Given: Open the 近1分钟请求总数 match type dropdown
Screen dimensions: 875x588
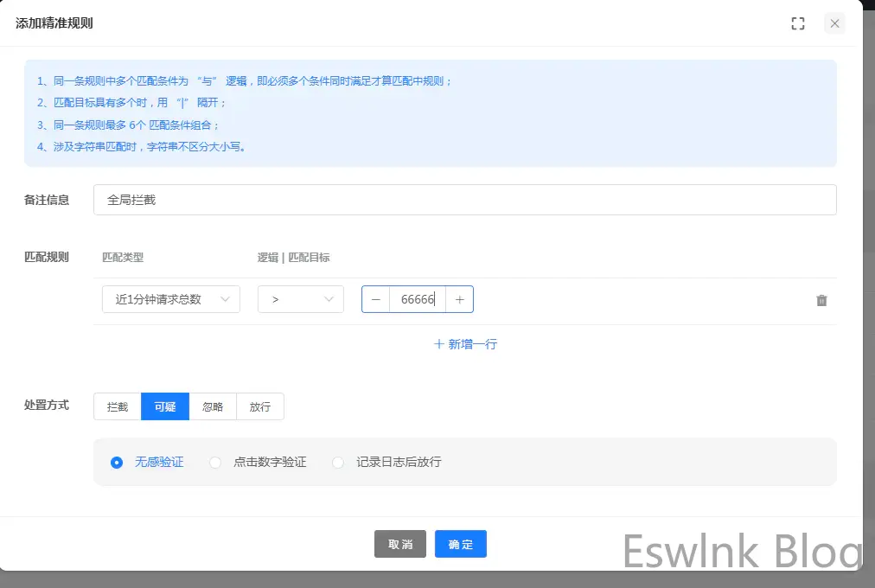Looking at the screenshot, I should [x=170, y=299].
